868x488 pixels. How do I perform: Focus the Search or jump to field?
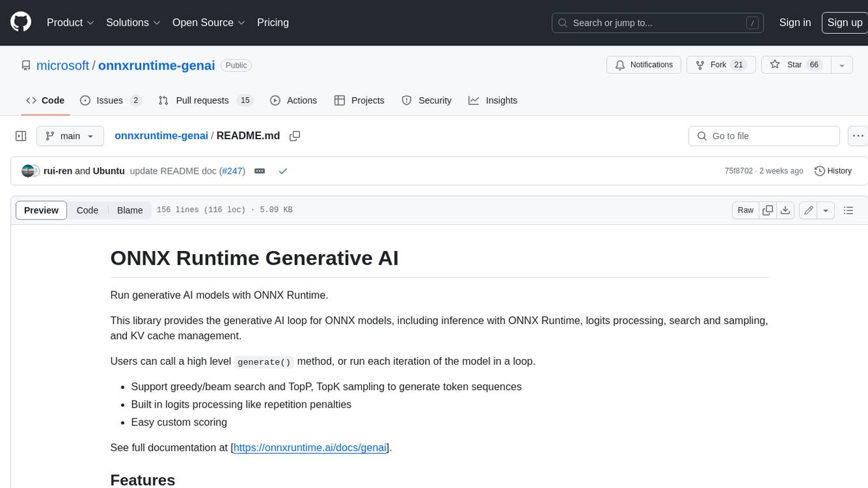coord(657,23)
